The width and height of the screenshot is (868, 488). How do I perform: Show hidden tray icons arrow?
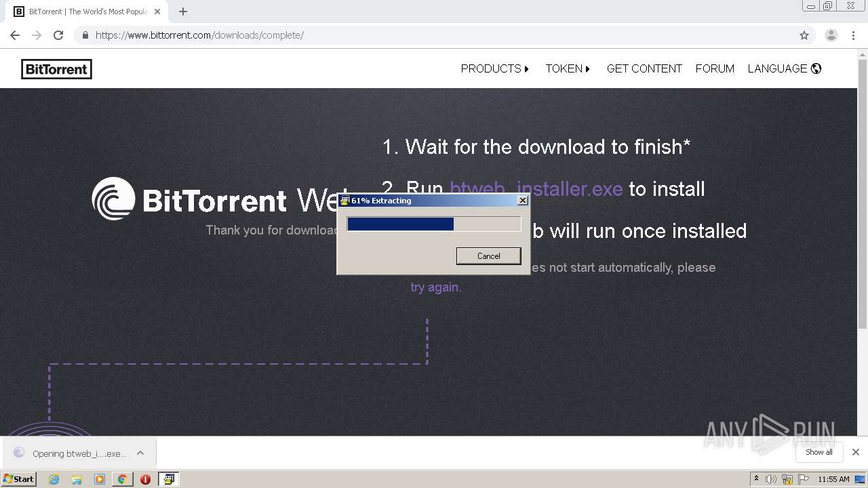(756, 479)
